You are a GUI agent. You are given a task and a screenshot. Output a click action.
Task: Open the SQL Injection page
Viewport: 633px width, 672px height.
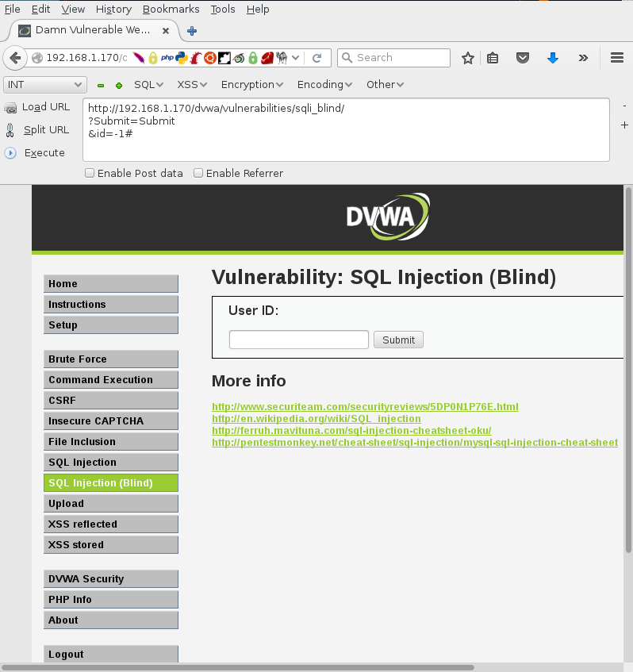tap(111, 463)
